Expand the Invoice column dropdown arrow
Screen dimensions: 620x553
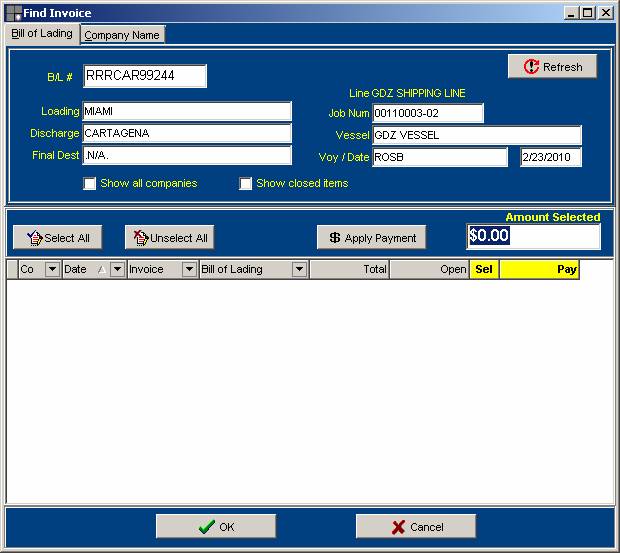pos(189,269)
